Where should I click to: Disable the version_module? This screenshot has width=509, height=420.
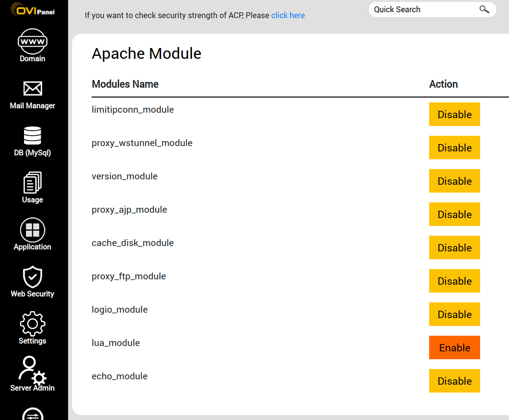(x=454, y=181)
